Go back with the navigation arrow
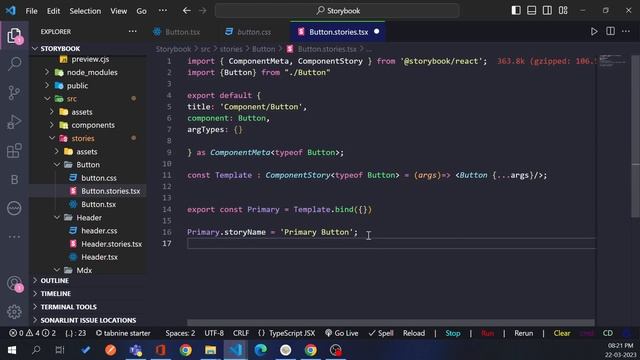 tap(187, 11)
